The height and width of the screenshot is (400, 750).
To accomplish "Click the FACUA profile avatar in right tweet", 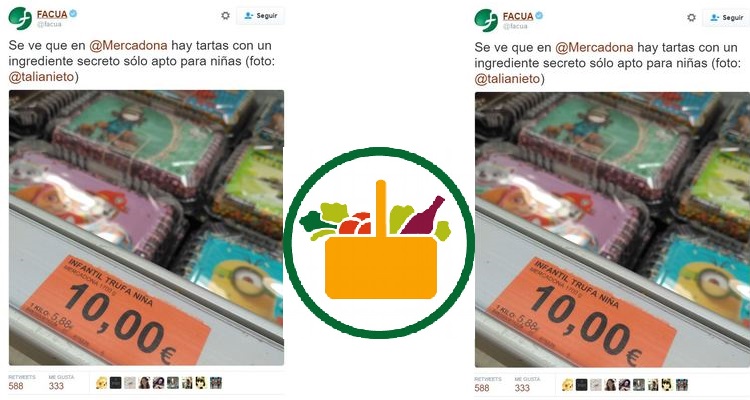I will tap(486, 21).
